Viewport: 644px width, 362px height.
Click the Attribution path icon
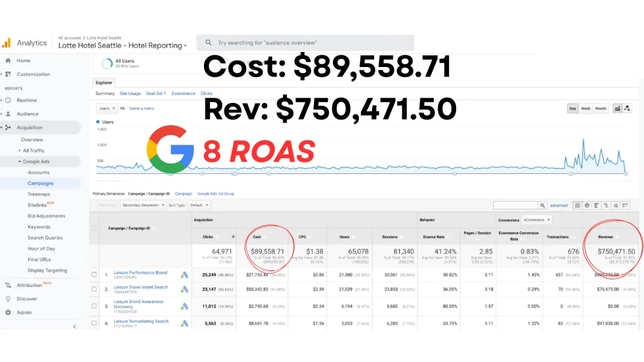click(x=8, y=285)
